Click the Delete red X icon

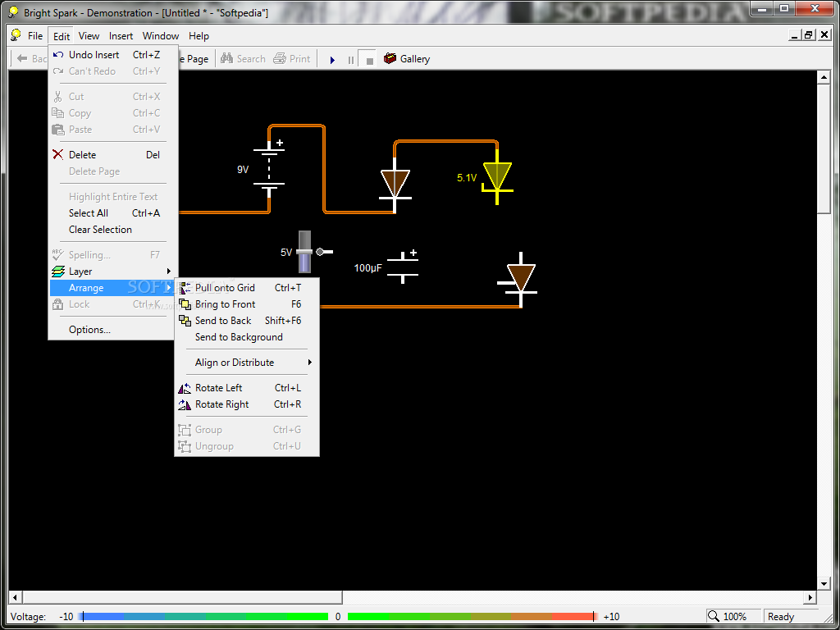coord(58,155)
